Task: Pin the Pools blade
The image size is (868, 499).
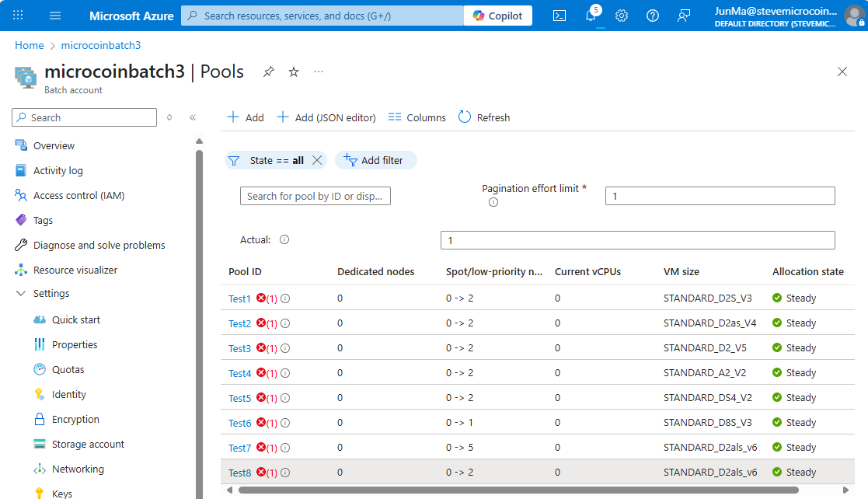Action: click(x=269, y=72)
